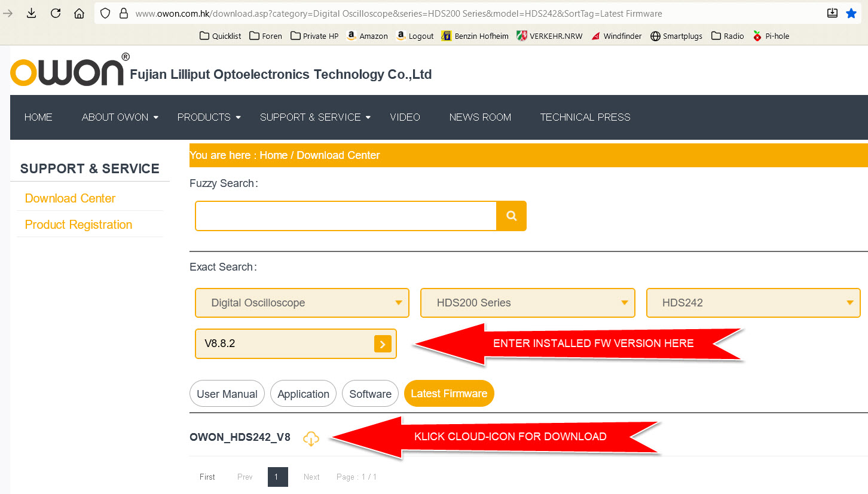Go to the HOME menu item
This screenshot has height=494, width=868.
[38, 117]
